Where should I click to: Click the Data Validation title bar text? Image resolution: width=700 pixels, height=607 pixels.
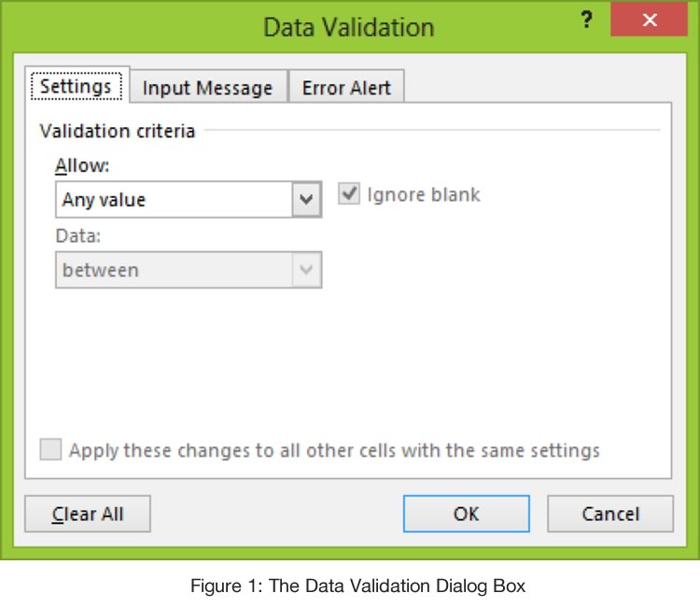click(x=348, y=26)
